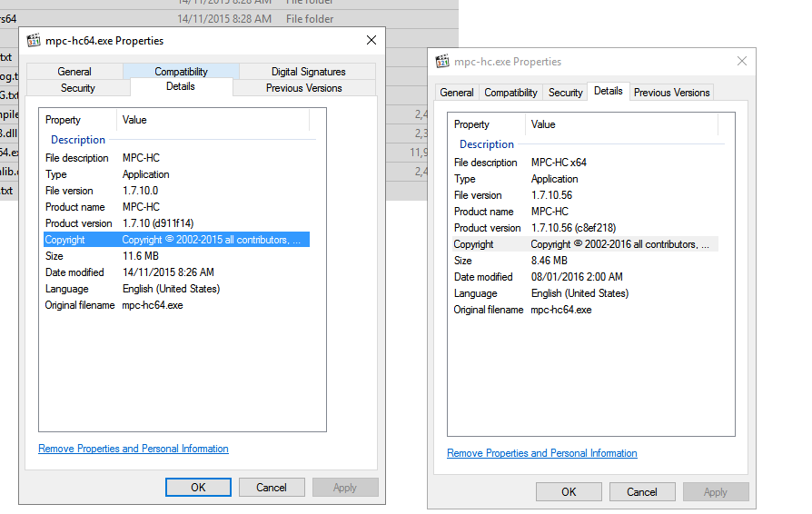Select File description MPC-HC x64 row
Viewport: 812px width, 514px height.
(x=585, y=163)
